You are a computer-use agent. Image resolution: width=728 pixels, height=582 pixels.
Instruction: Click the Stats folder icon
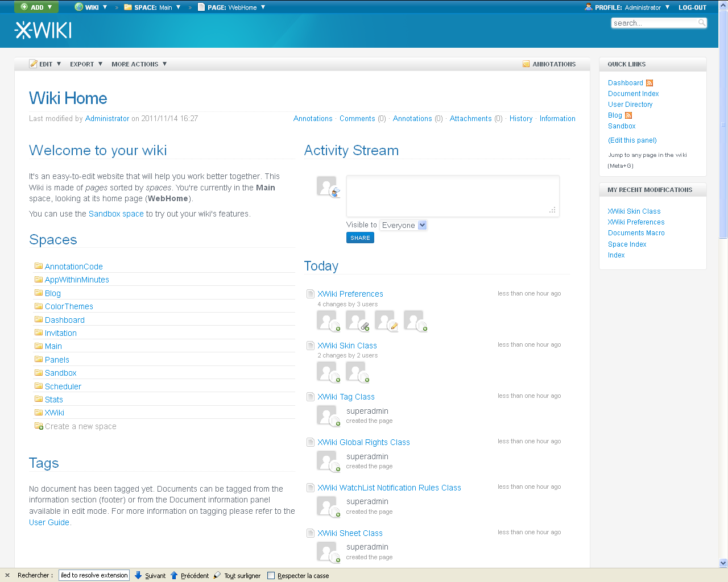[39, 399]
